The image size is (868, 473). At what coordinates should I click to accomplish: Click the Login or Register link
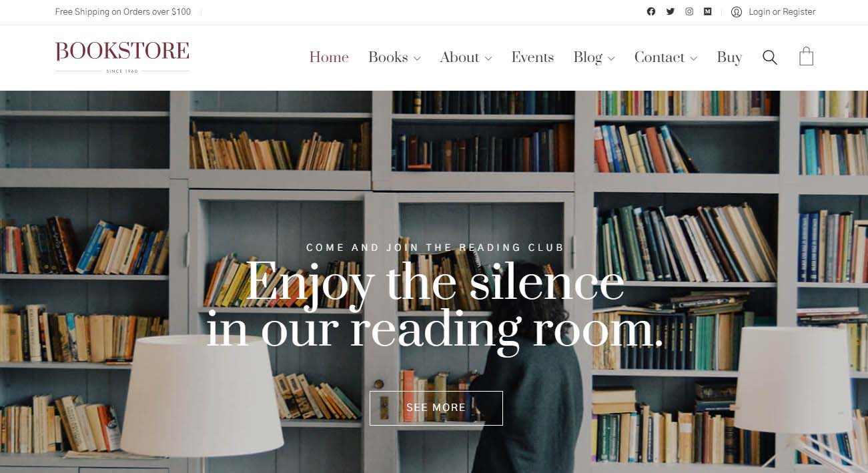pos(782,12)
